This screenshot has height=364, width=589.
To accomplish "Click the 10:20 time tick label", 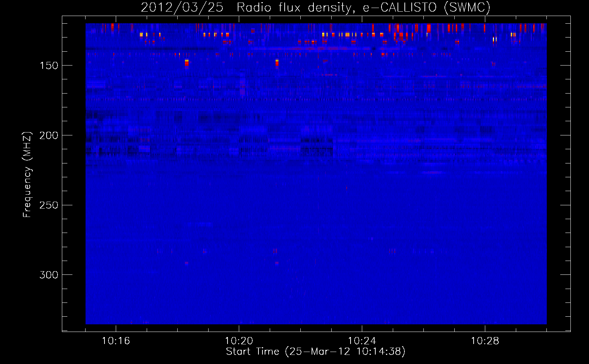I will [x=239, y=341].
